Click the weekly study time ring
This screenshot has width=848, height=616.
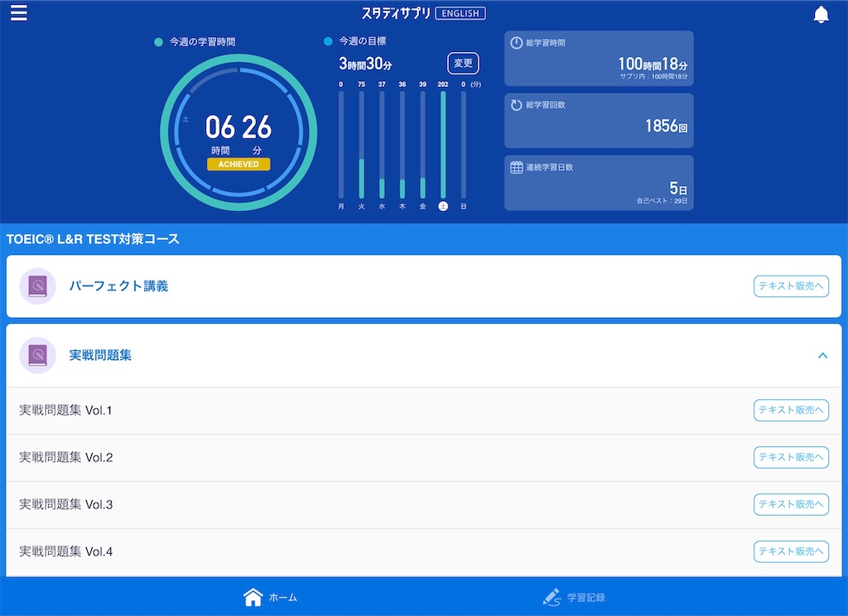tap(238, 132)
